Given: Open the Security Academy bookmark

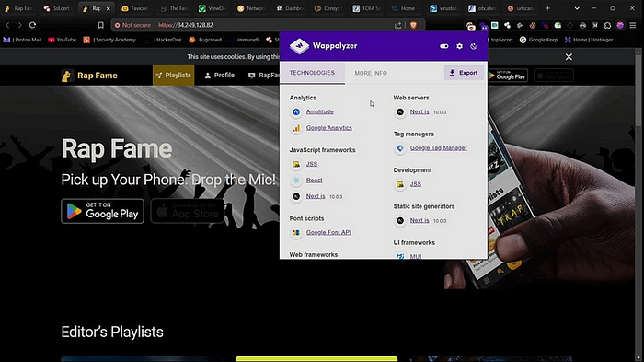Looking at the screenshot, I should [109, 40].
